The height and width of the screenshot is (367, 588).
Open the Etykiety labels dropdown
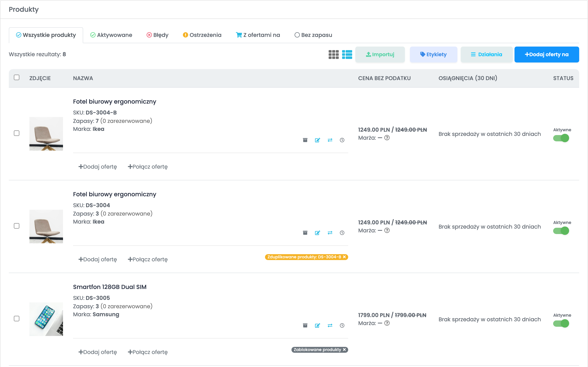pyautogui.click(x=433, y=54)
